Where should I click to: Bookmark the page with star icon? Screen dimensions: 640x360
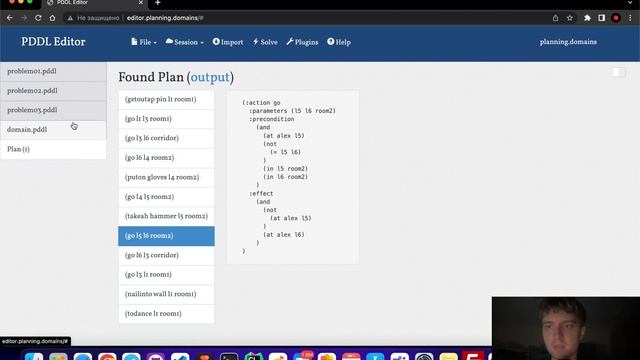[x=570, y=18]
